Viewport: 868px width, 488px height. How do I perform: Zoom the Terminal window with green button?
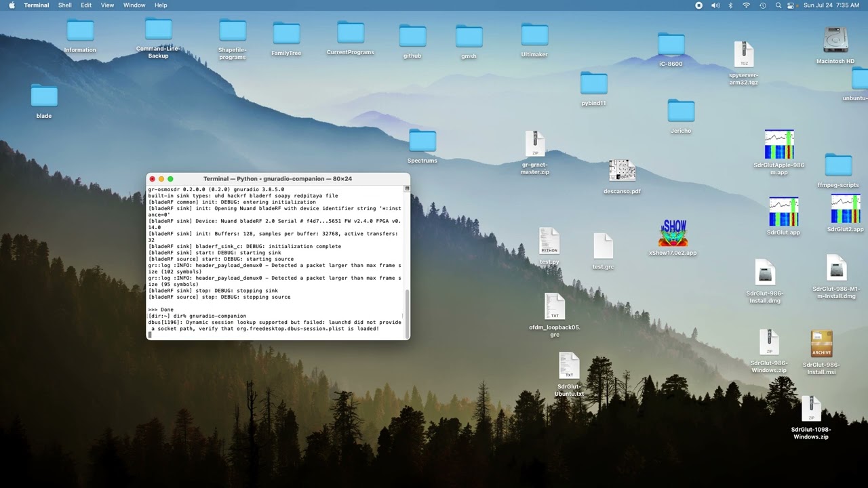170,179
